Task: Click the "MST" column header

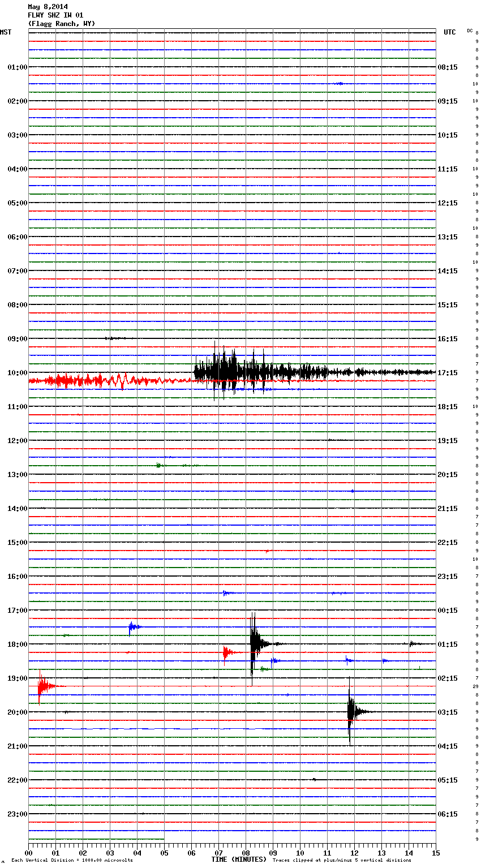Action: [6, 32]
